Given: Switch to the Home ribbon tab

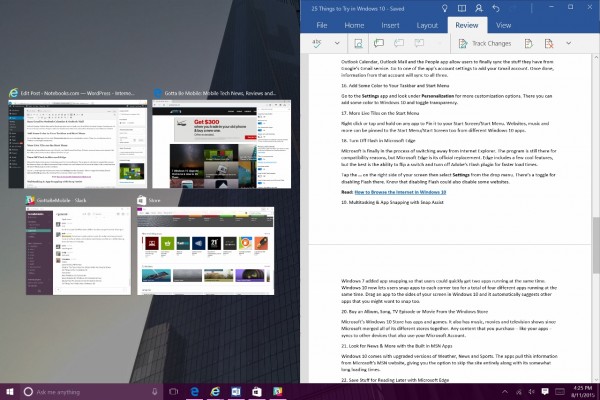Looking at the screenshot, I should [354, 25].
